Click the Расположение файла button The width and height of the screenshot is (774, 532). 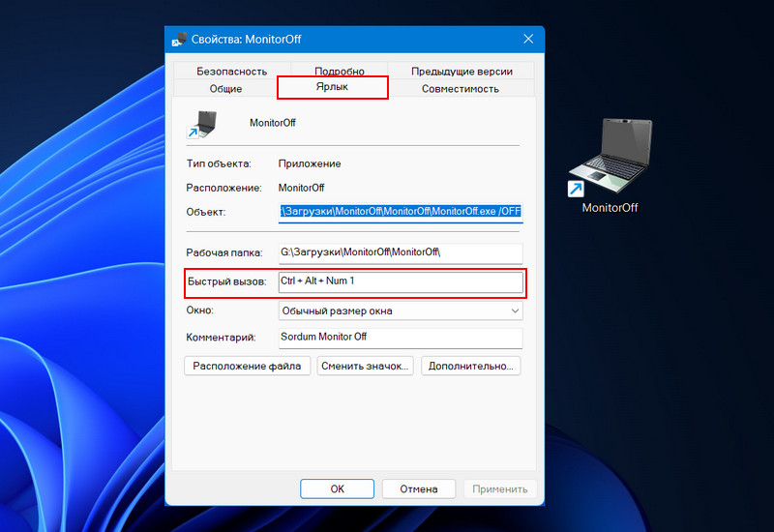coord(247,367)
